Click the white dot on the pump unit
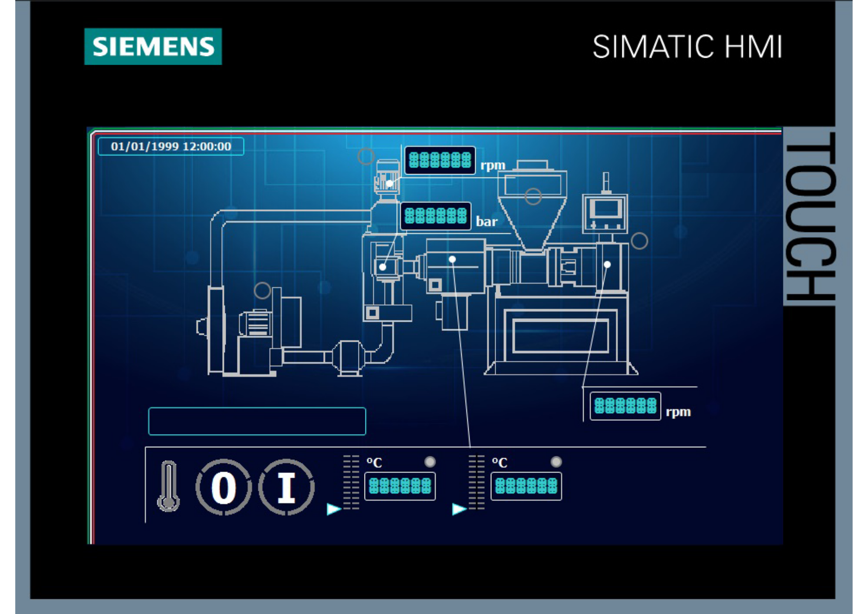 [382, 267]
